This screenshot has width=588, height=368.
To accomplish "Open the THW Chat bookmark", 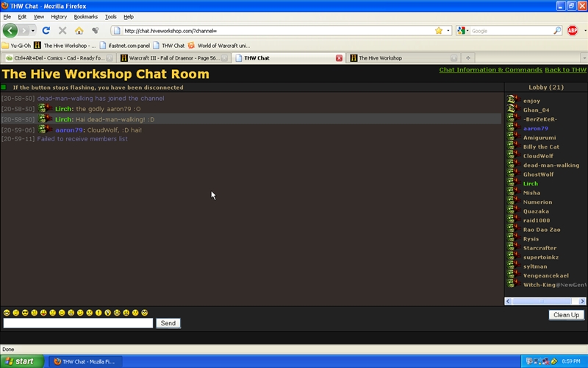I will 169,46.
